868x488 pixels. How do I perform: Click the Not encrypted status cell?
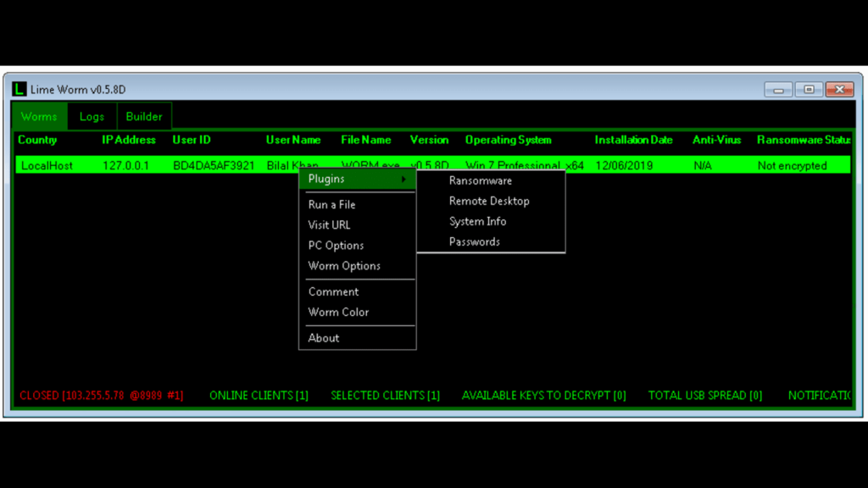[792, 165]
